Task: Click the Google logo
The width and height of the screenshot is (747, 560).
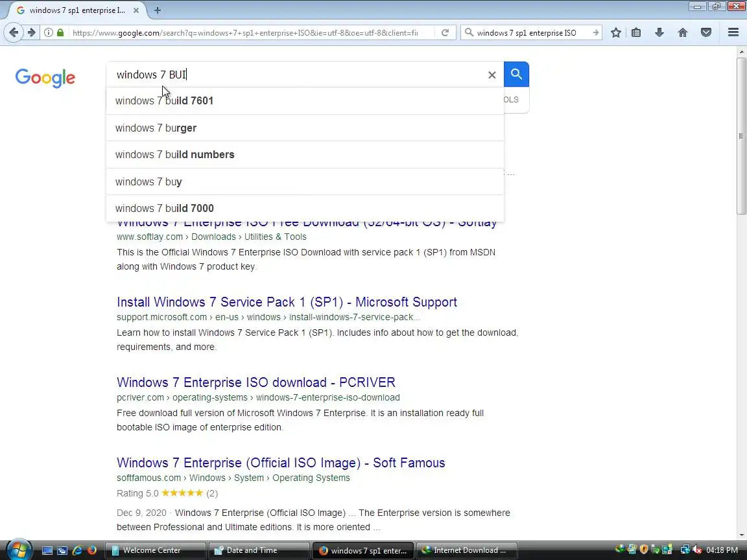Action: point(45,78)
